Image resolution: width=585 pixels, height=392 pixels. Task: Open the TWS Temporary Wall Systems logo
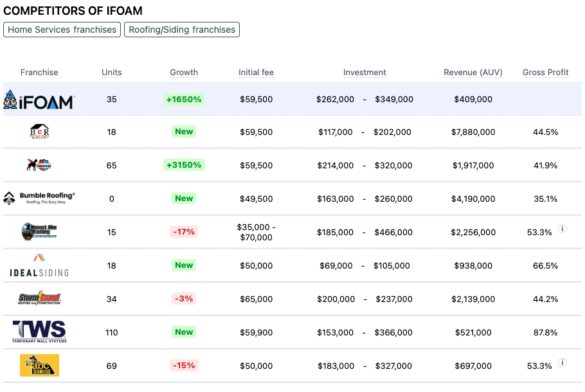click(x=39, y=332)
